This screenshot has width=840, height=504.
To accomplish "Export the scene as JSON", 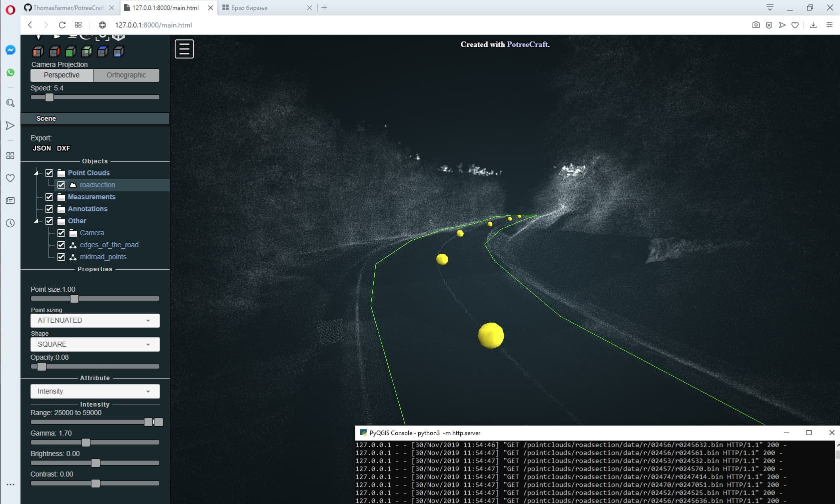I will [x=41, y=148].
